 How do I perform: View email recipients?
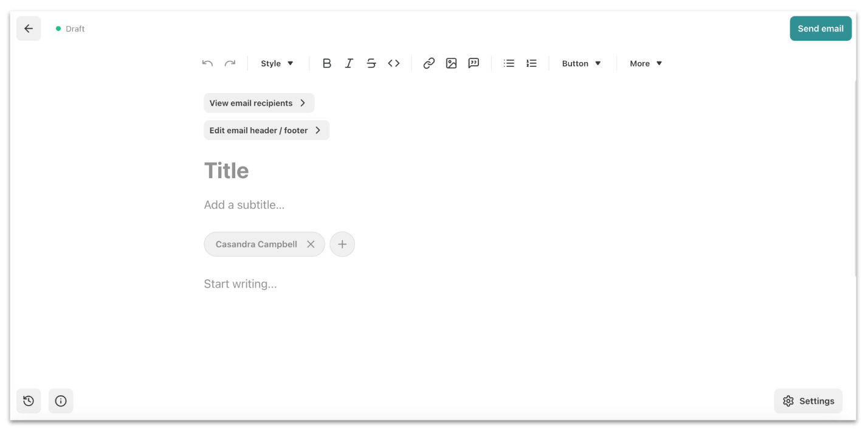point(258,103)
